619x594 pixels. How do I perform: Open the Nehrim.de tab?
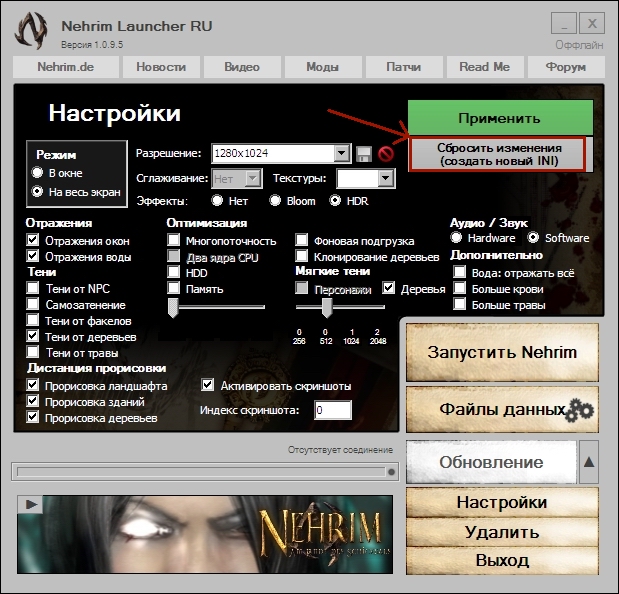pos(66,67)
